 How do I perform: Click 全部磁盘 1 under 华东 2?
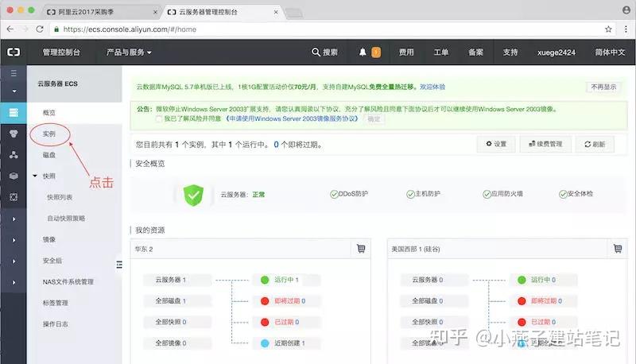[177, 300]
